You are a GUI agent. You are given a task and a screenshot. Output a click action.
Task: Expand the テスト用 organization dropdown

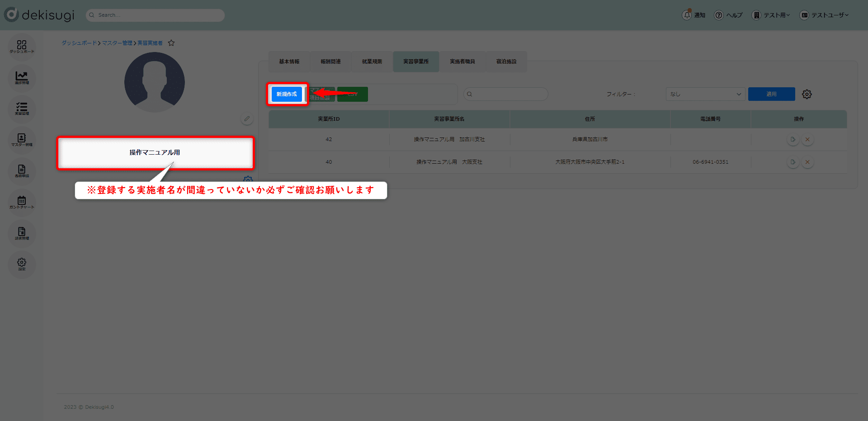tap(771, 15)
